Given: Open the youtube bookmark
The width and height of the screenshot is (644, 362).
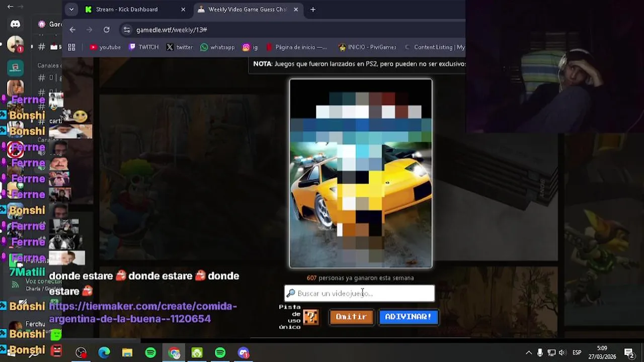Looking at the screenshot, I should (105, 47).
